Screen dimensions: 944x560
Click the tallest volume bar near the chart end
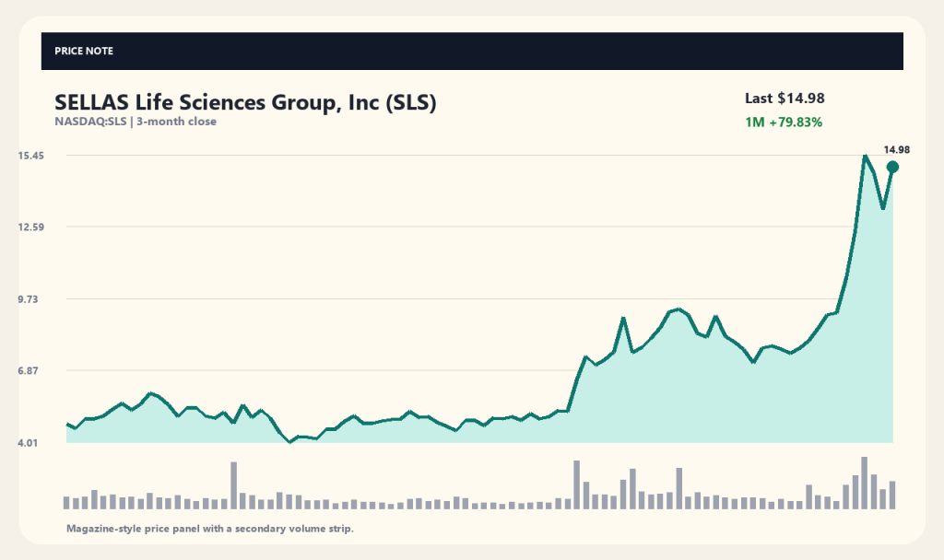(865, 483)
